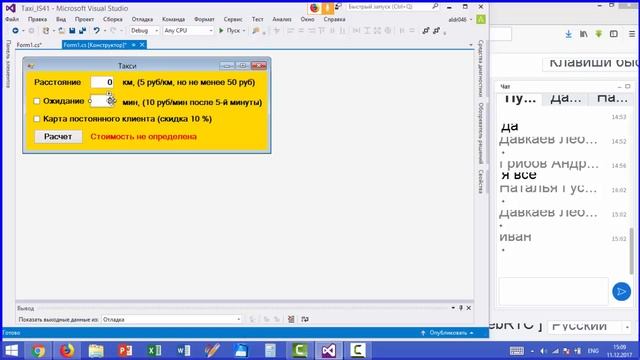The image size is (640, 360).
Task: Pin the Вывод output panel
Action: pos(461,308)
